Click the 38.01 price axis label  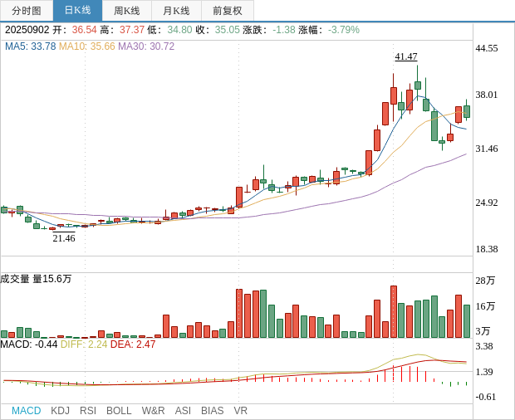pos(487,95)
